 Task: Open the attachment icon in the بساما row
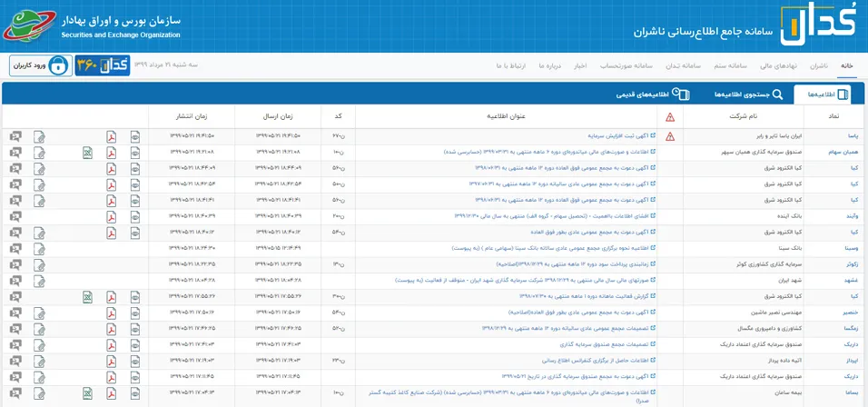click(39, 393)
